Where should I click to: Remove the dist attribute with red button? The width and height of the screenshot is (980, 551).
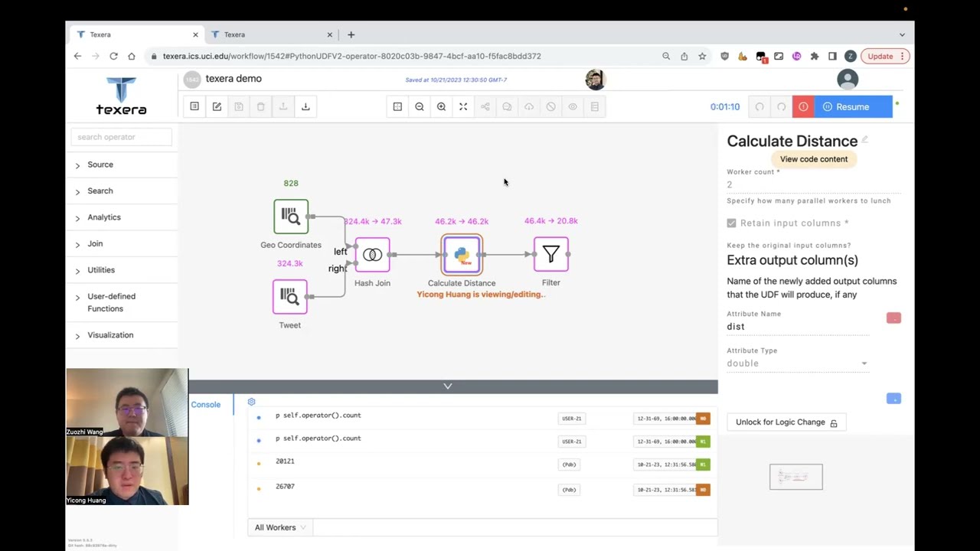tap(893, 318)
